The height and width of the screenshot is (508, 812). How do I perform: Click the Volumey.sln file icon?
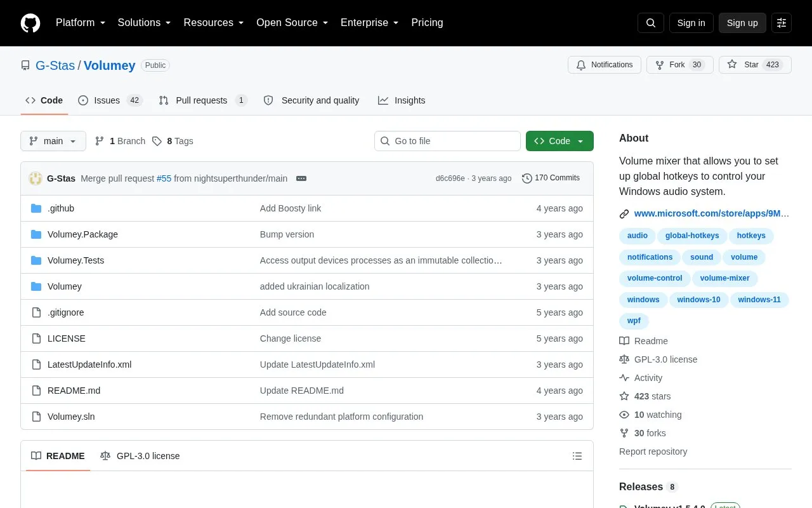36,417
